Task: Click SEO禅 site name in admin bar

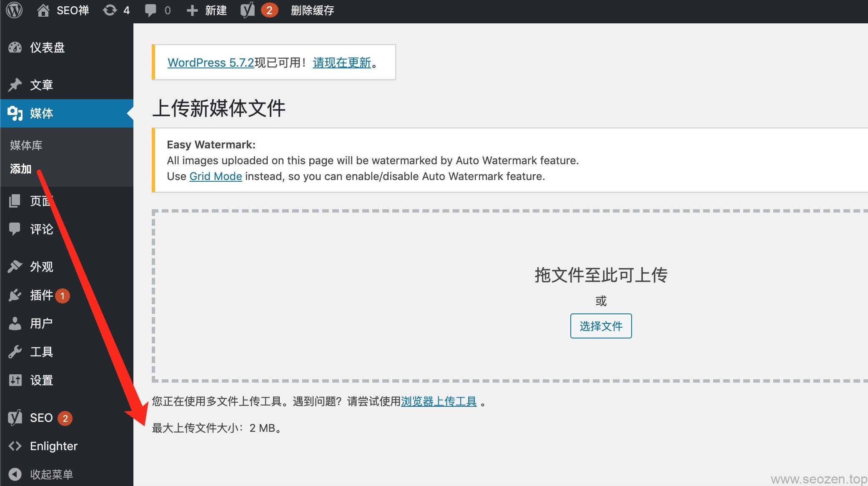Action: pyautogui.click(x=73, y=10)
